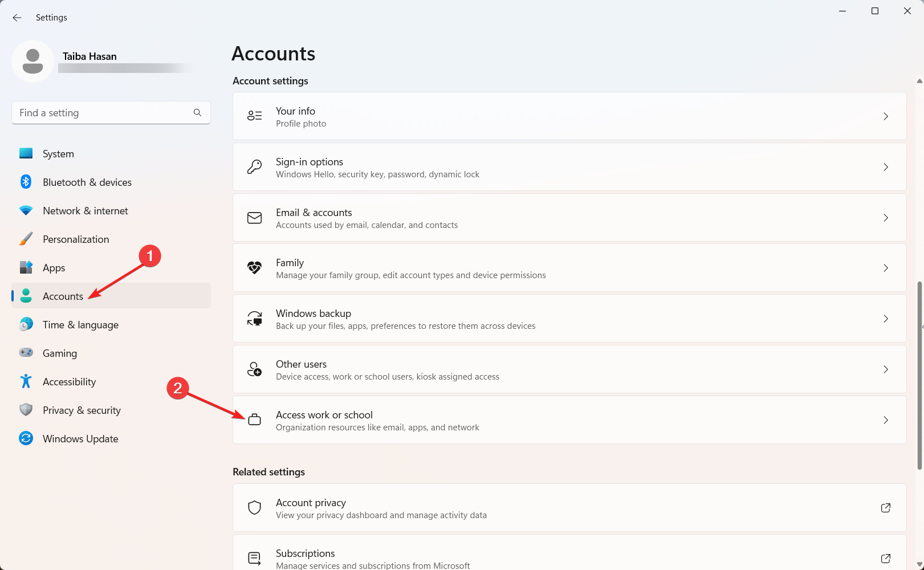The height and width of the screenshot is (570, 924).
Task: Select Time & language in the sidebar
Action: pos(80,325)
